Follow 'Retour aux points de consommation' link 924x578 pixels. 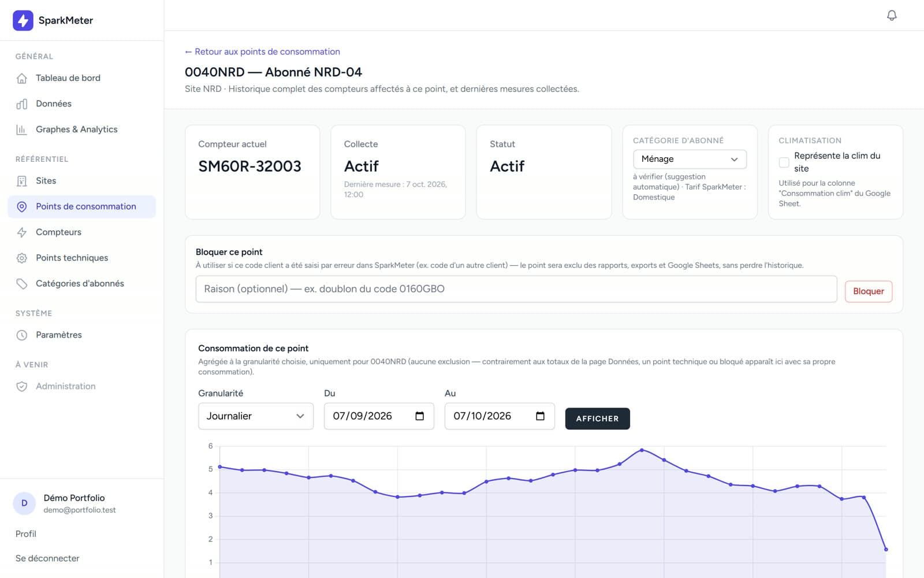[x=262, y=51]
